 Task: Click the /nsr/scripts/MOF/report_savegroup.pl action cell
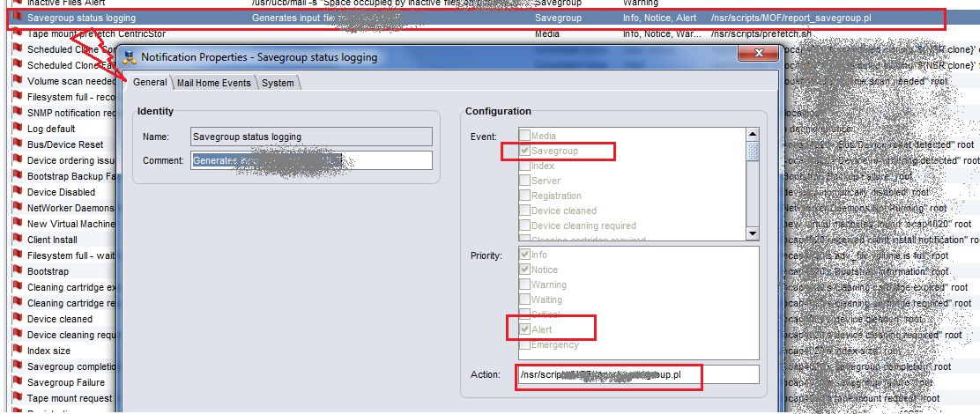pos(791,18)
